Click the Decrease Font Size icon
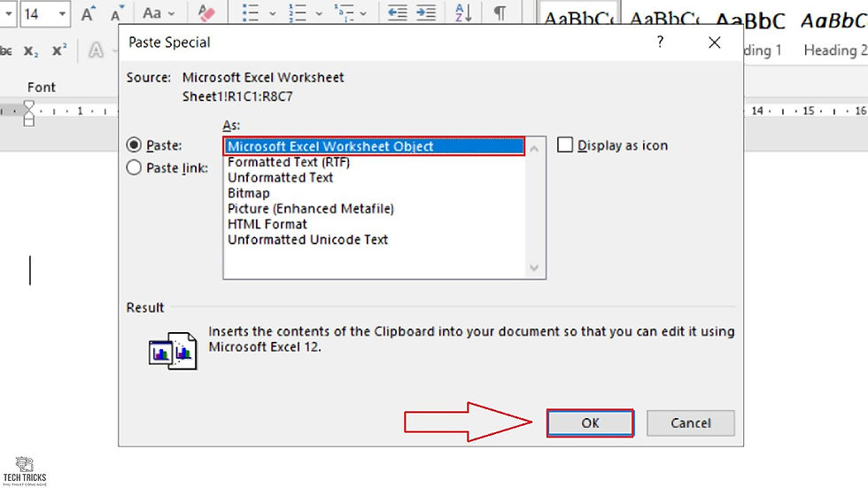This screenshot has width=868, height=488. pyautogui.click(x=117, y=13)
